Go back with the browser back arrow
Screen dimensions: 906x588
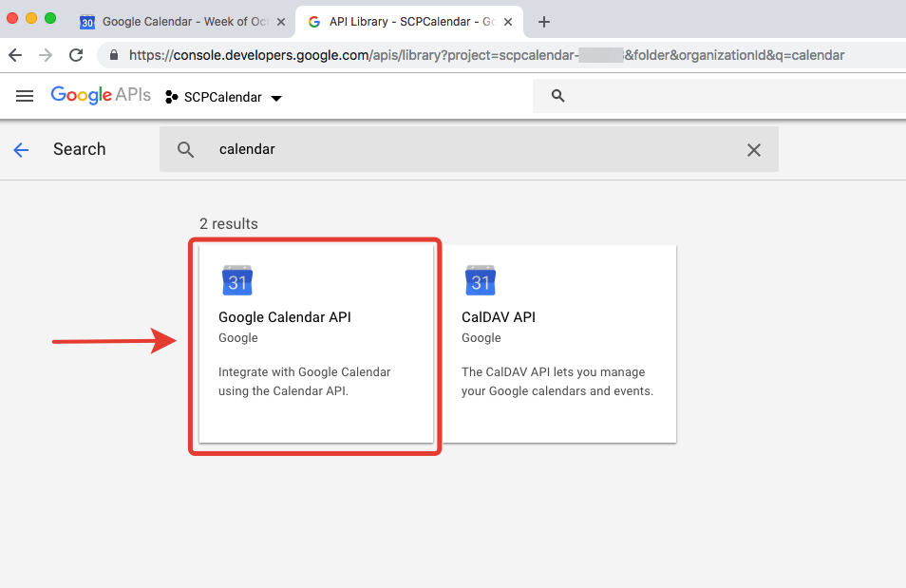click(x=15, y=55)
